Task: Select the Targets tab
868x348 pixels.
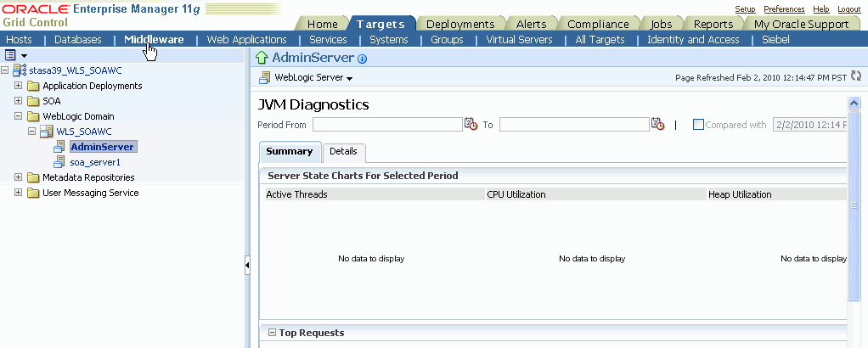Action: 380,24
